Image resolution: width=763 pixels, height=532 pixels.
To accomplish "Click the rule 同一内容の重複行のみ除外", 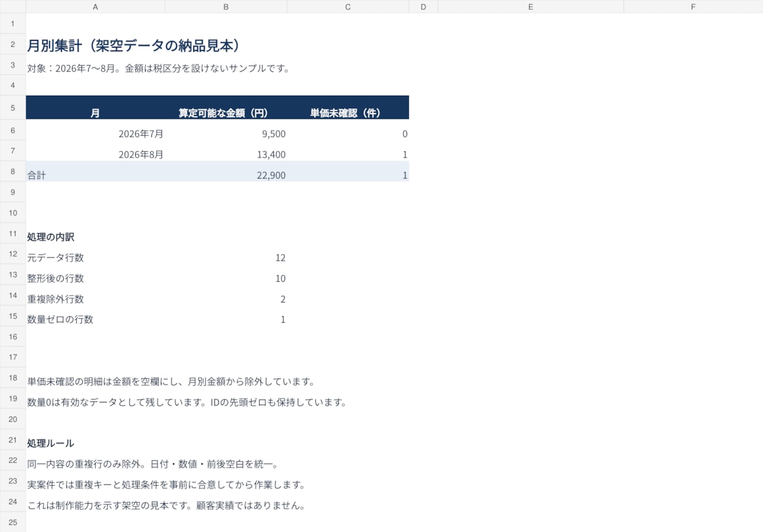I will pyautogui.click(x=153, y=464).
